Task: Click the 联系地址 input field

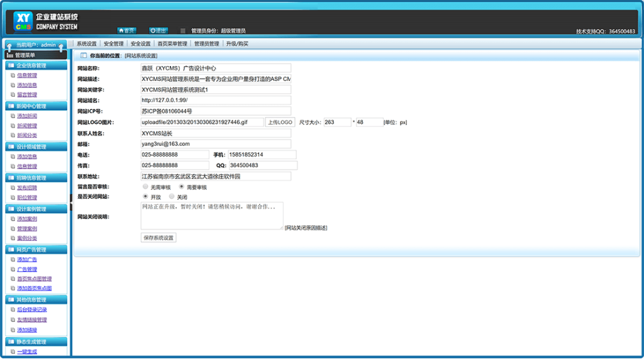Action: (216, 176)
